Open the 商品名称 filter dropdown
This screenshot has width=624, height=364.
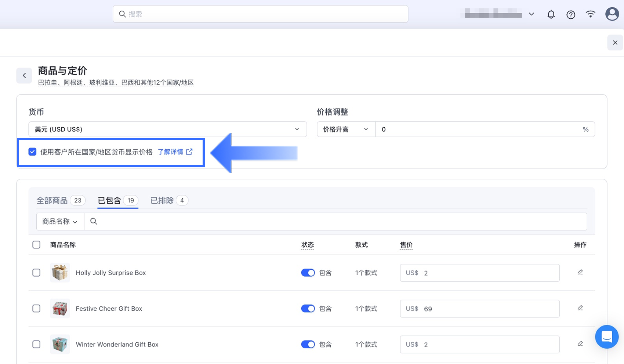pos(60,222)
